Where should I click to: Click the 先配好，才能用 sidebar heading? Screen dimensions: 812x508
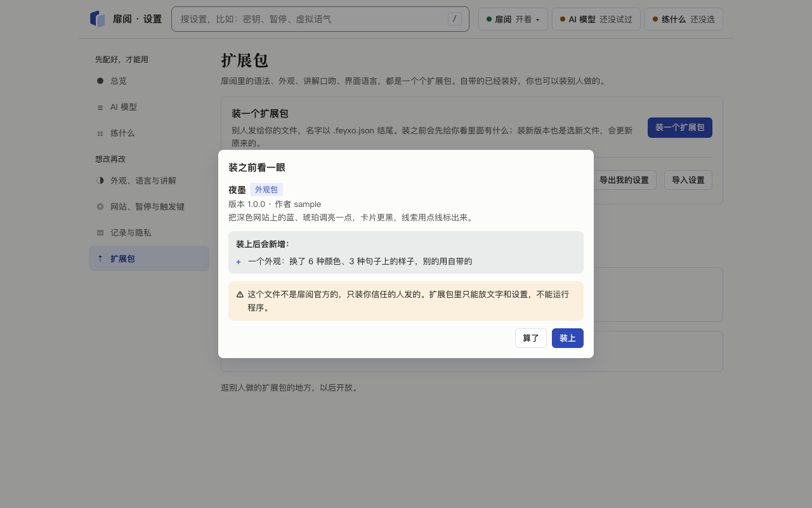pos(122,60)
